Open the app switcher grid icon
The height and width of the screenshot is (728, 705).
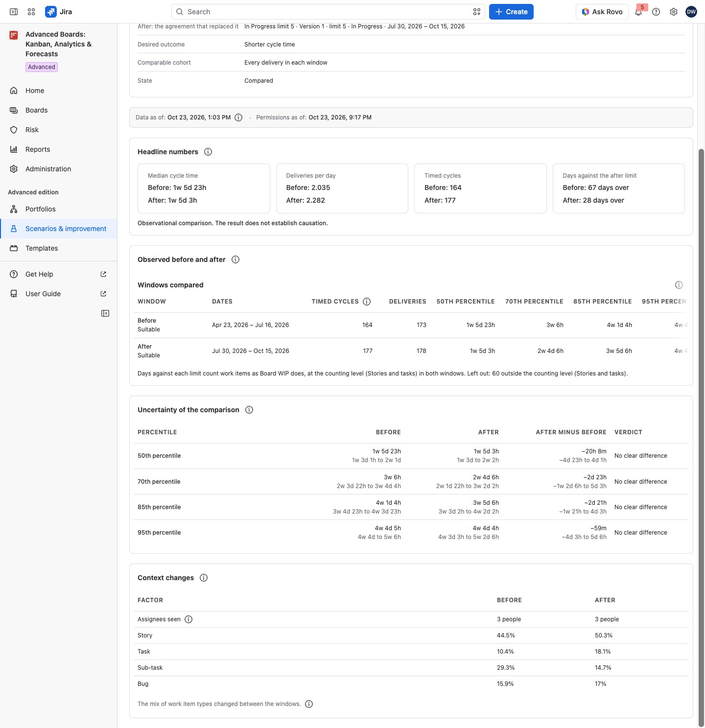[31, 12]
